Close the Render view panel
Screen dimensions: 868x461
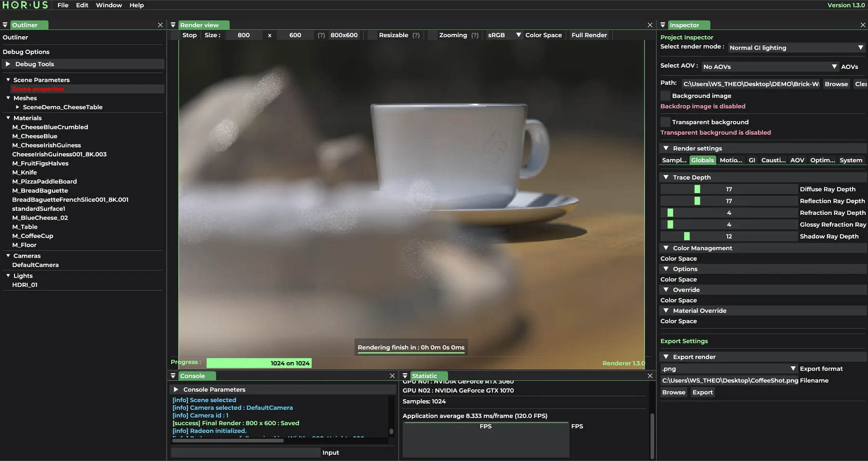point(650,25)
